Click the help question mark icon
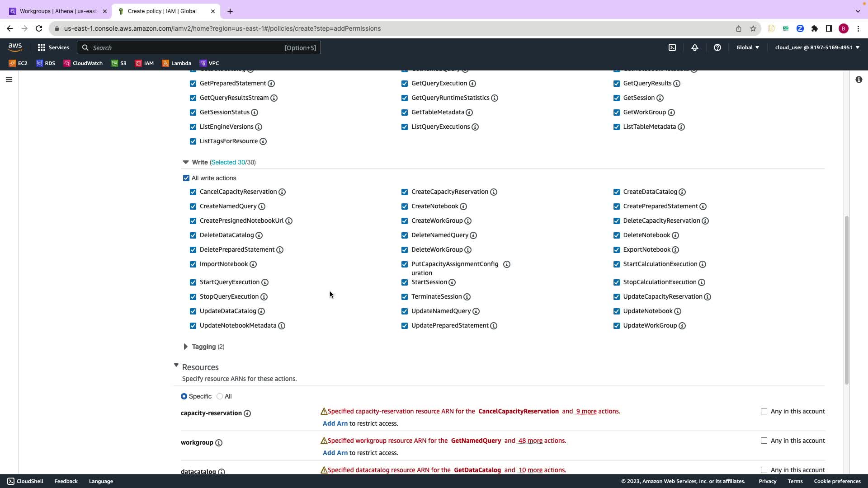 717,47
